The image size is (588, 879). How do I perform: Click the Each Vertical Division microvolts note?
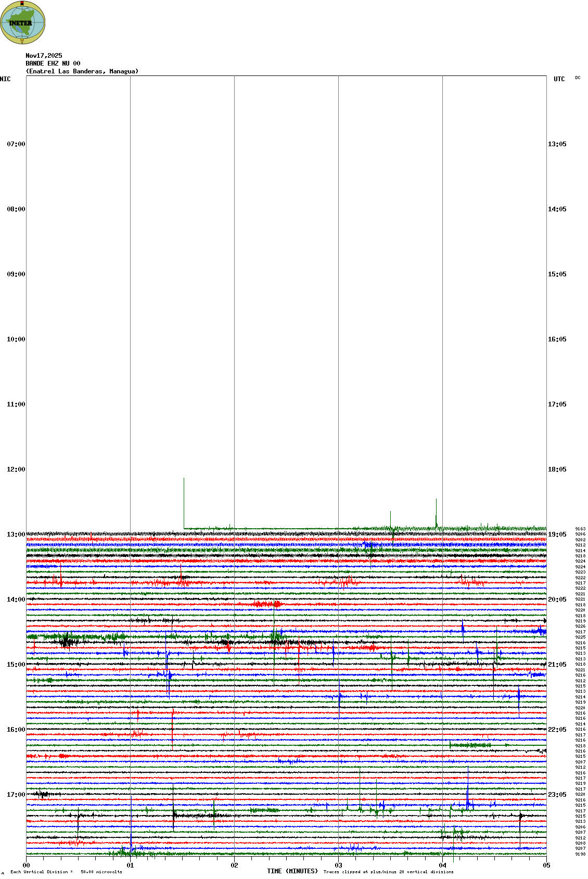click(x=66, y=872)
